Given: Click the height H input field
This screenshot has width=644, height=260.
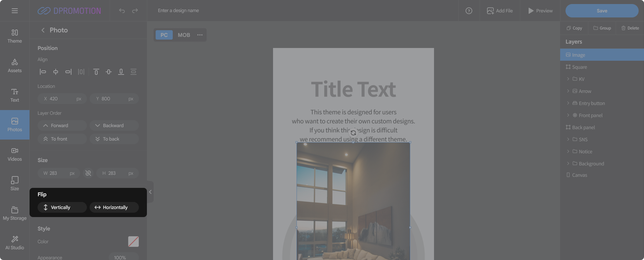Looking at the screenshot, I should [118, 173].
